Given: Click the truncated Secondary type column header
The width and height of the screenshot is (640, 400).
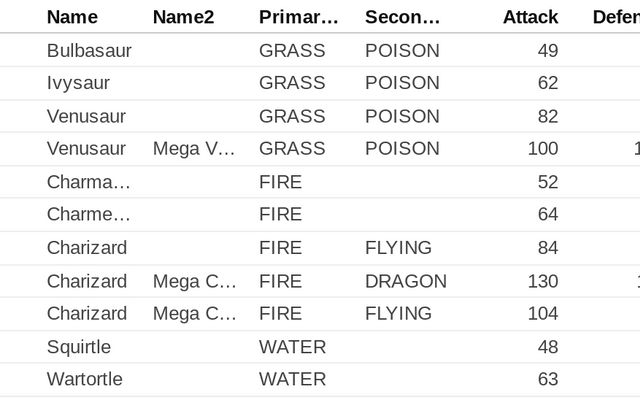Looking at the screenshot, I should click(x=402, y=17).
